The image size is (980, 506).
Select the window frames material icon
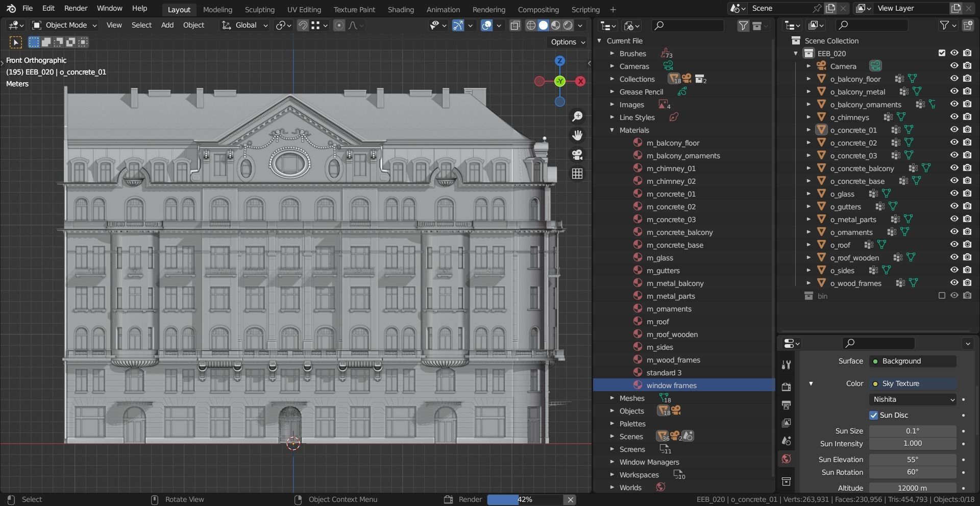638,385
